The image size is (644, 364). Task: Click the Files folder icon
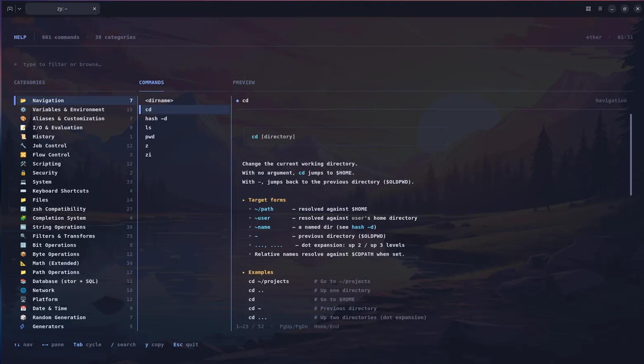pyautogui.click(x=23, y=200)
